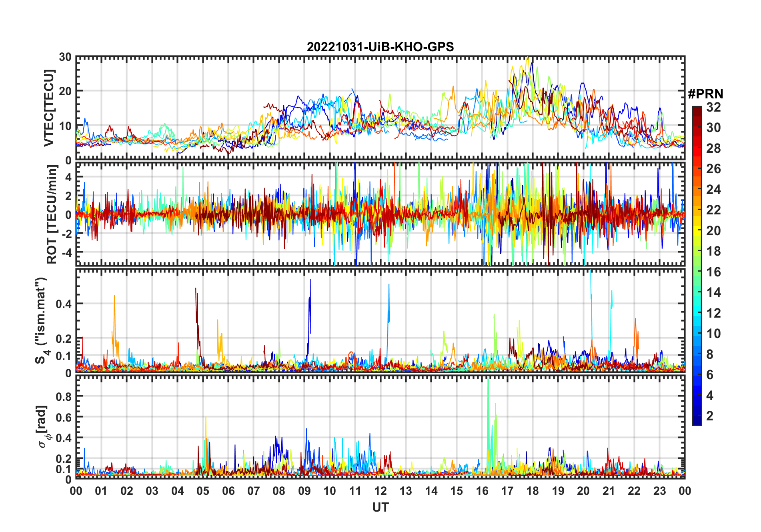The height and width of the screenshot is (532, 761).
Task: Click colorbar tick label 28
Action: (713, 148)
